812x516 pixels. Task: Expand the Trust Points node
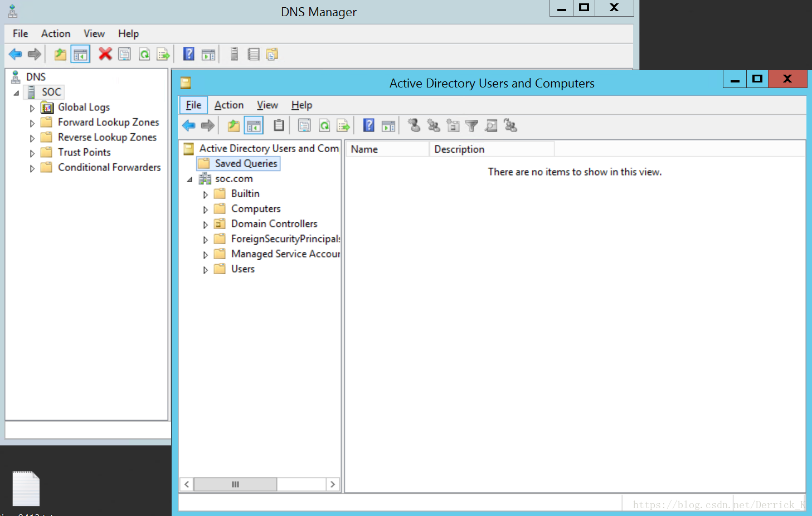point(32,153)
